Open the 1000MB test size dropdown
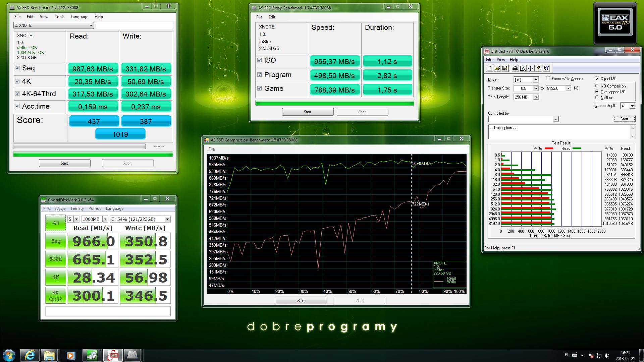 (x=95, y=219)
